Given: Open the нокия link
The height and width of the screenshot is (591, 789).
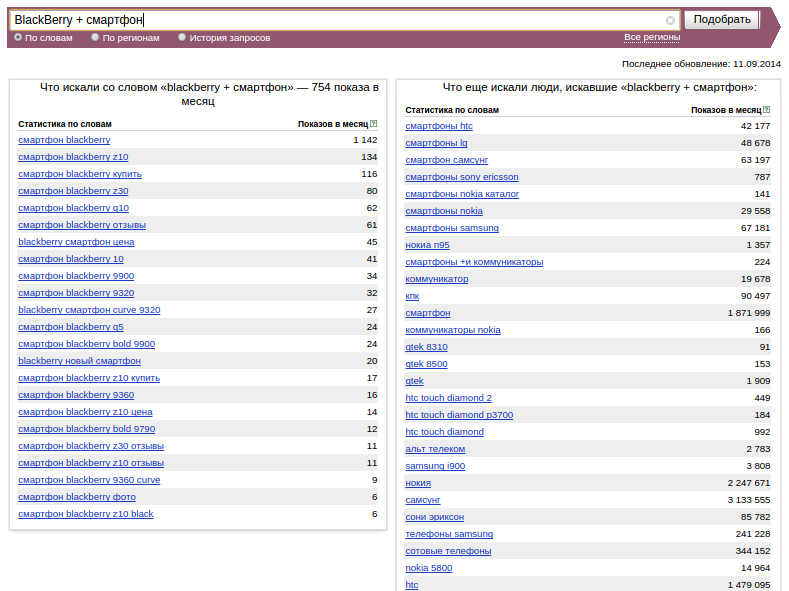Looking at the screenshot, I should [x=418, y=483].
